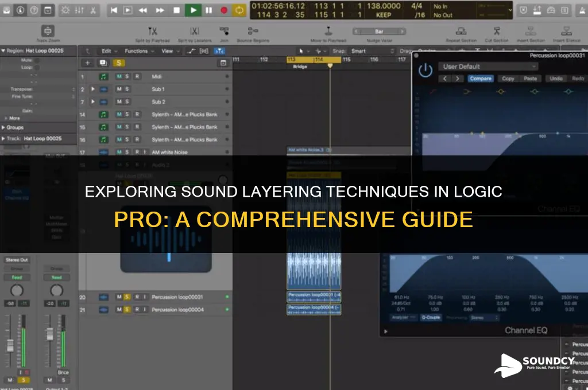Add a new track with plus button
This screenshot has height=390, width=588.
87,63
